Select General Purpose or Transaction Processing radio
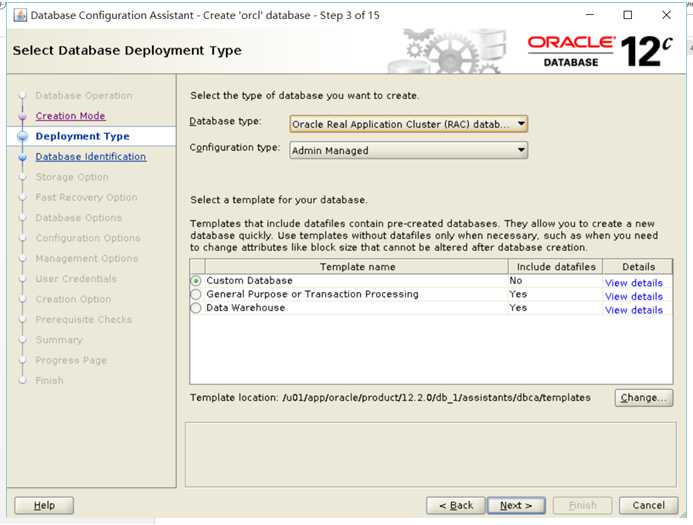The image size is (693, 525). tap(196, 294)
